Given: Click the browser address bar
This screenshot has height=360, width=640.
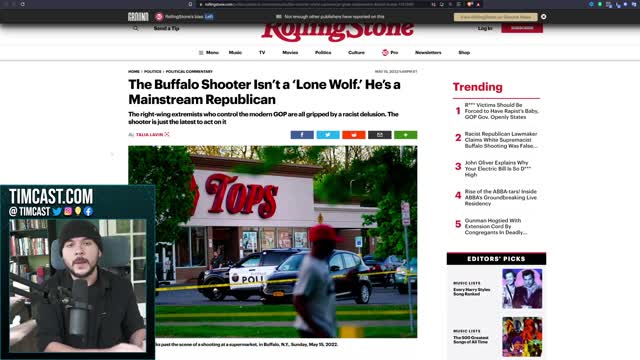Looking at the screenshot, I should (x=312, y=4).
